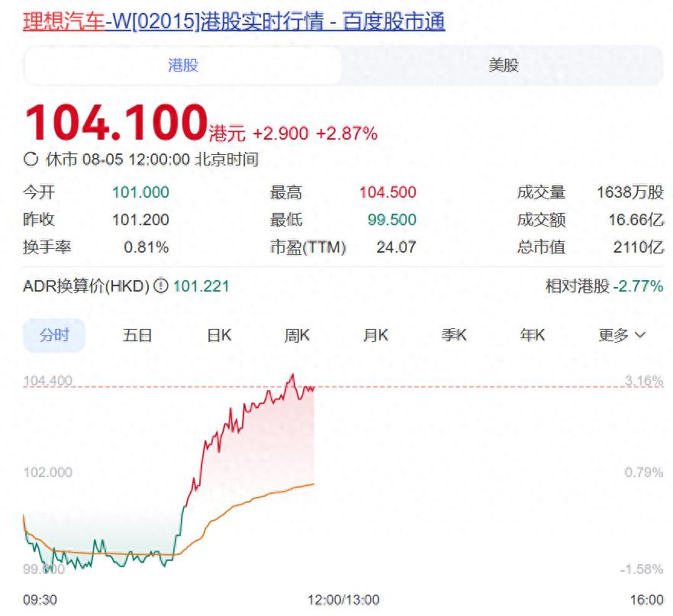Click the ADR price value 101.221
This screenshot has width=673, height=616.
(201, 286)
